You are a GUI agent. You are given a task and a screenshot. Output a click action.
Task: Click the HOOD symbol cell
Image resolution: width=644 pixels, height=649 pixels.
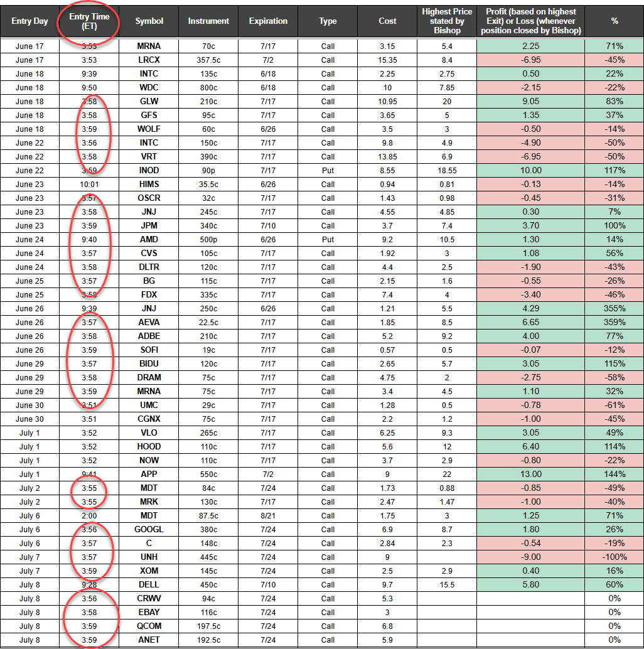pos(149,447)
